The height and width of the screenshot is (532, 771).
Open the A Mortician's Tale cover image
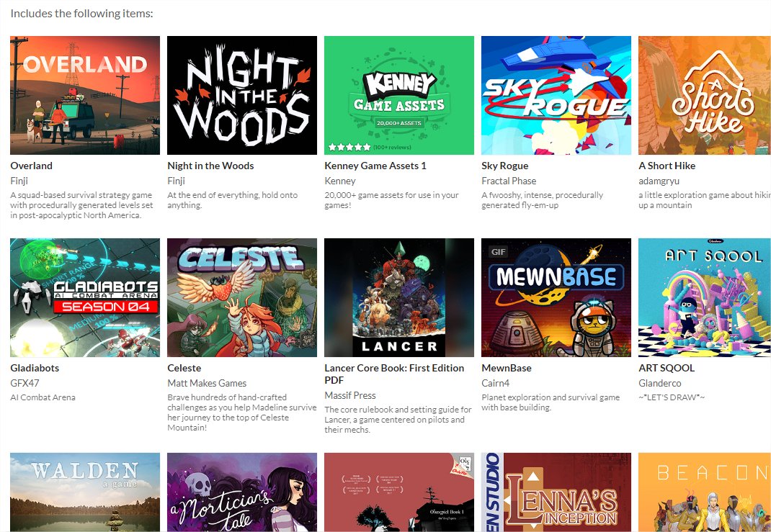pyautogui.click(x=242, y=492)
